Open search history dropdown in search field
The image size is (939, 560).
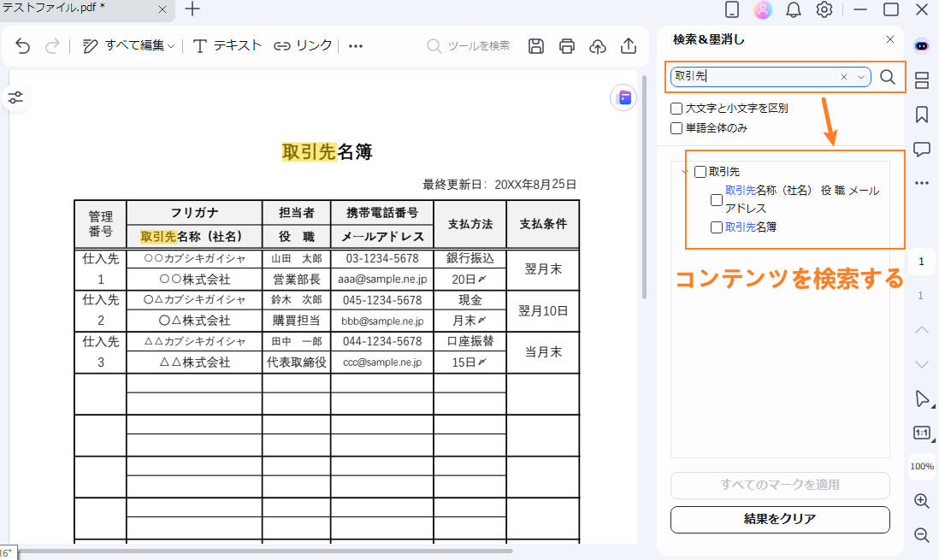click(861, 77)
